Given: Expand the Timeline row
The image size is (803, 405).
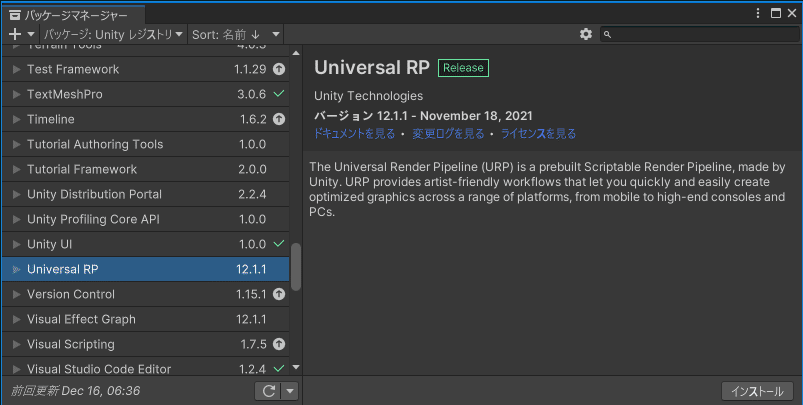Looking at the screenshot, I should pyautogui.click(x=16, y=119).
